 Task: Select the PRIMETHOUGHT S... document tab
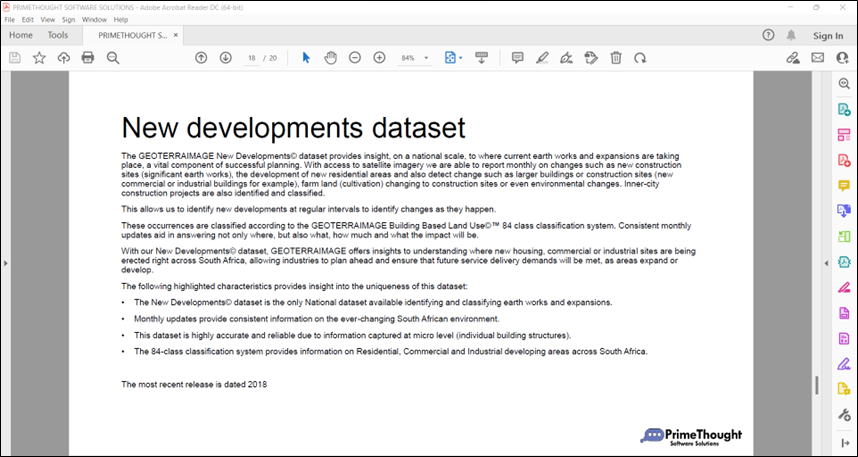(x=132, y=36)
